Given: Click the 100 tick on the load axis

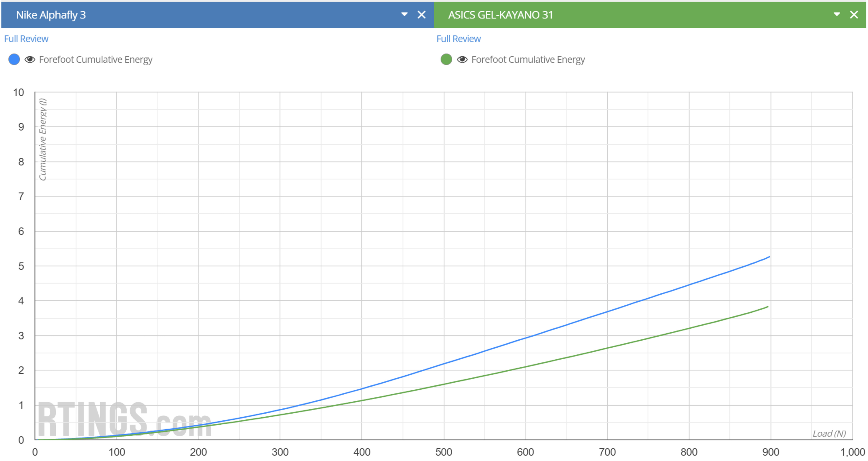Looking at the screenshot, I should click(x=117, y=452).
